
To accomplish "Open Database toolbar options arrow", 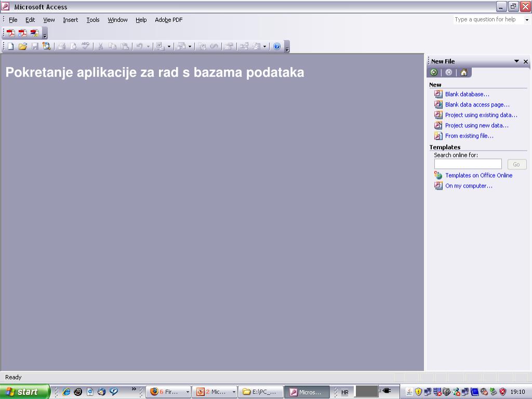I will point(287,47).
